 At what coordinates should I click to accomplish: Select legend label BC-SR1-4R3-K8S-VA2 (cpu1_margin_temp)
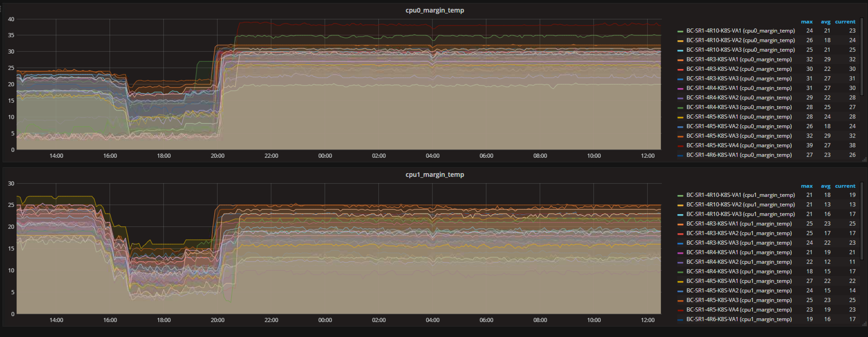pyautogui.click(x=739, y=233)
